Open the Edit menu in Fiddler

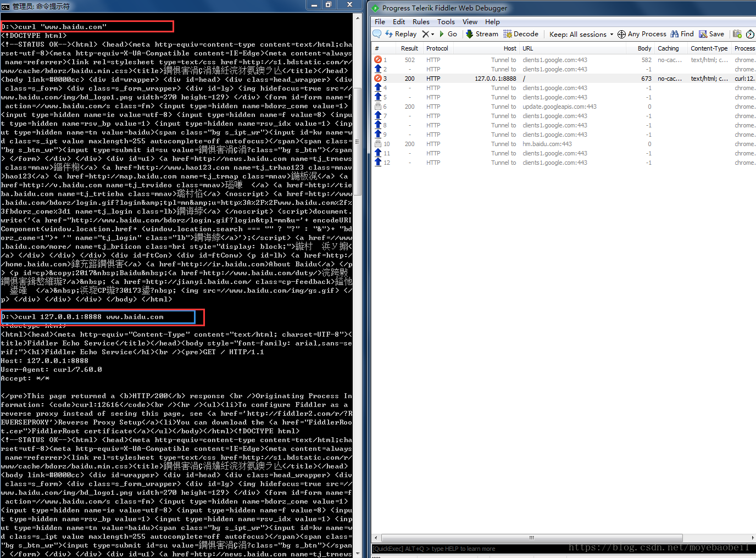pos(399,22)
